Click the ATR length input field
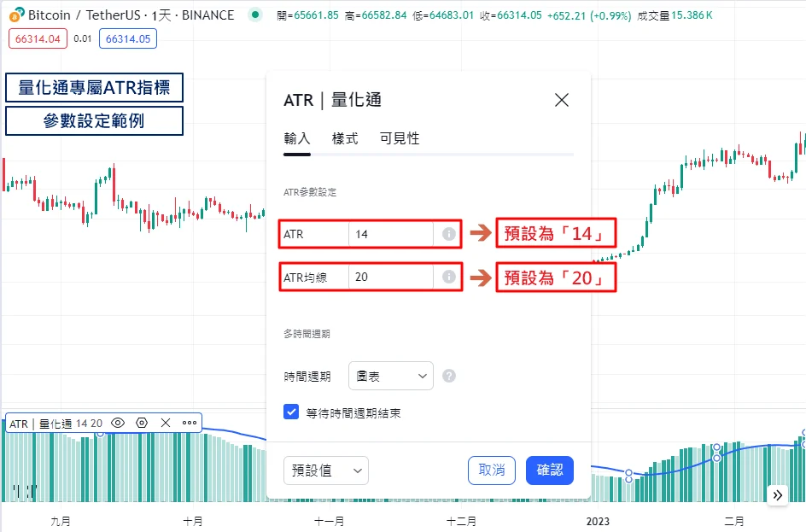 tap(391, 234)
